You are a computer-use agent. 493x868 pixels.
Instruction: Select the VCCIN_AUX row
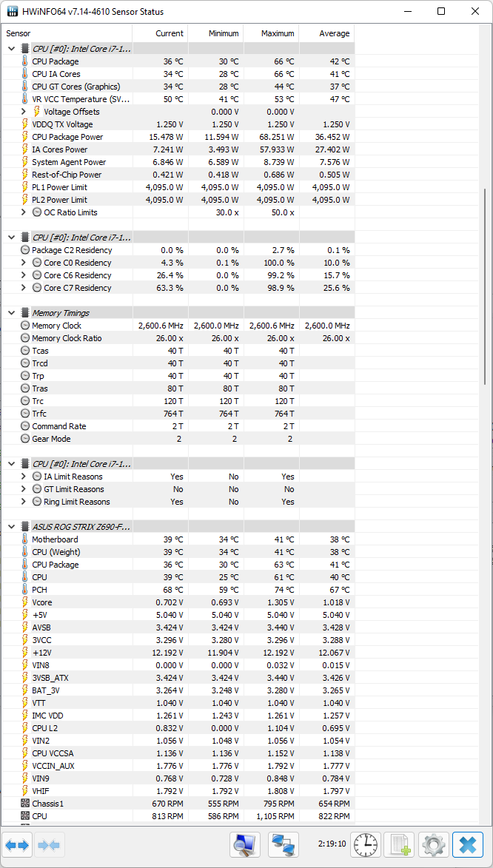tap(178, 766)
